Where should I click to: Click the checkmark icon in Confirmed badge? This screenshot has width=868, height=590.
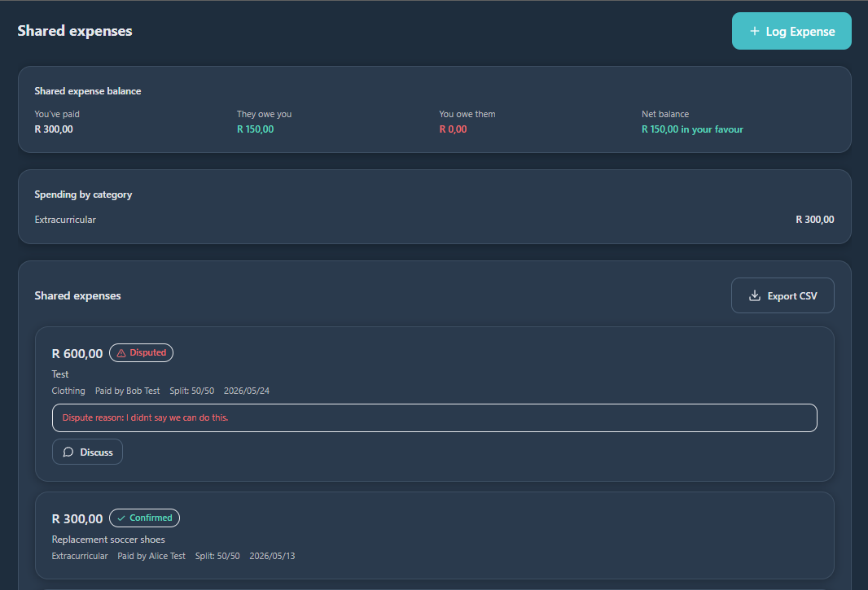pos(121,518)
